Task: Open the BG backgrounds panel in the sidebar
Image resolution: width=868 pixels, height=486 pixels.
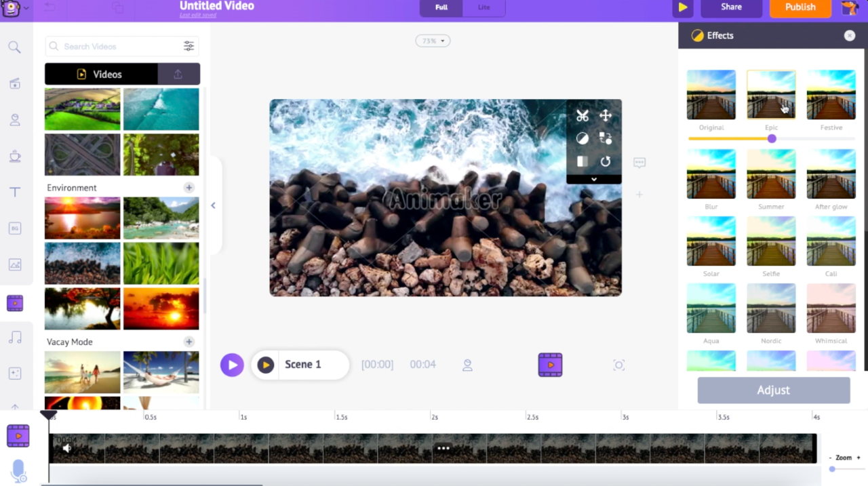Action: 14,228
